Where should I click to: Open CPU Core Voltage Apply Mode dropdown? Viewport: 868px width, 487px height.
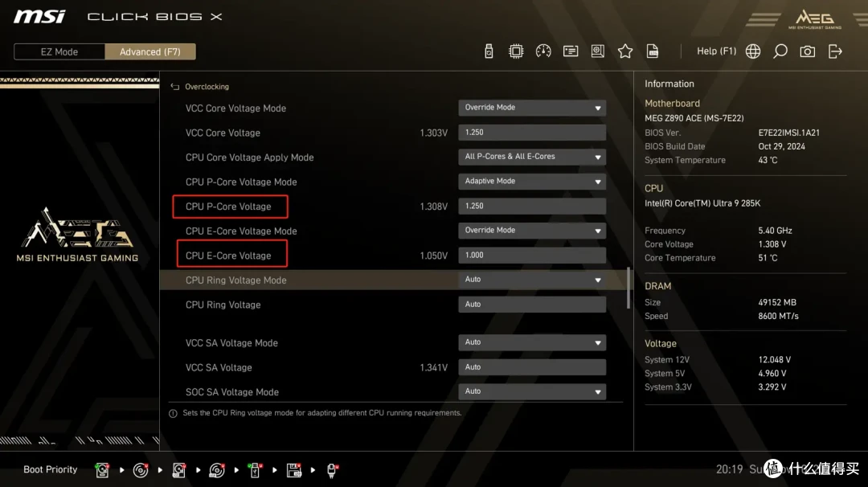pos(532,157)
